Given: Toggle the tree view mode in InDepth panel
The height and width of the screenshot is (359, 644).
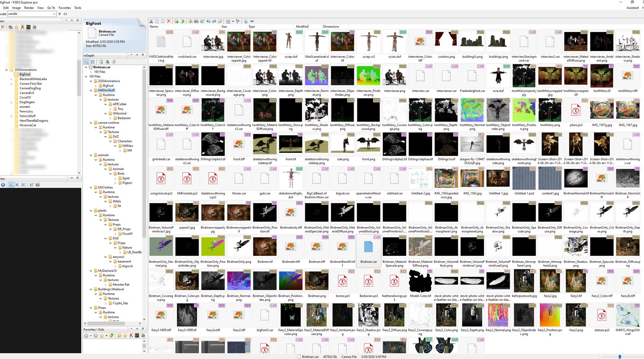Looking at the screenshot, I should 86,62.
